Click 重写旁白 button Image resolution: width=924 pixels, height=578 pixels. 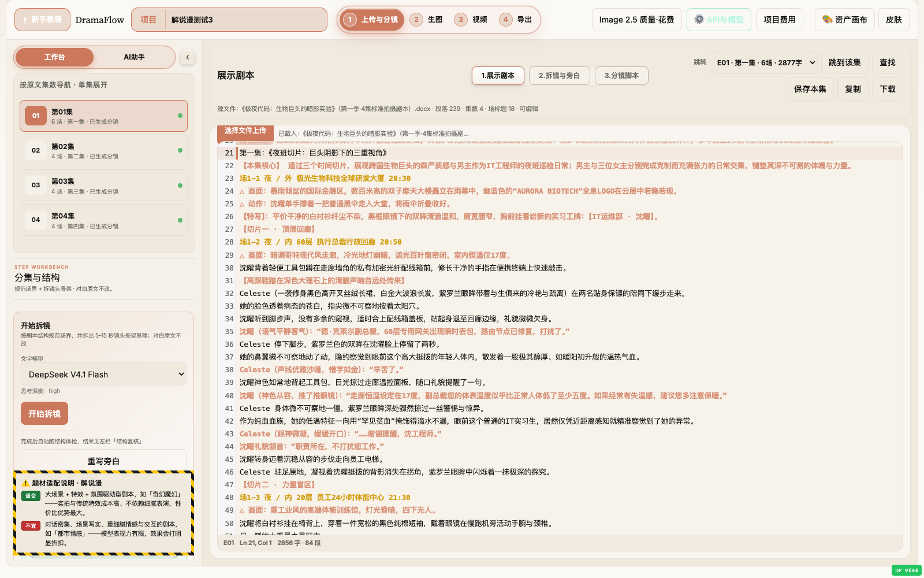pyautogui.click(x=103, y=461)
